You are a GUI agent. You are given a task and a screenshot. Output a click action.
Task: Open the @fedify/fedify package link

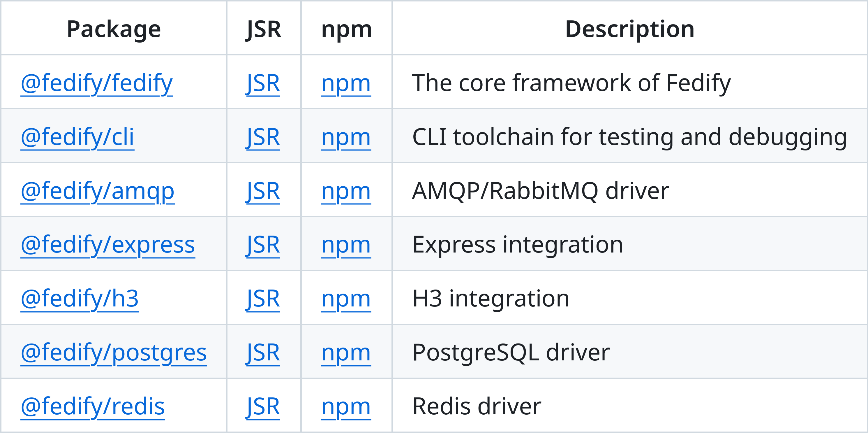[96, 83]
